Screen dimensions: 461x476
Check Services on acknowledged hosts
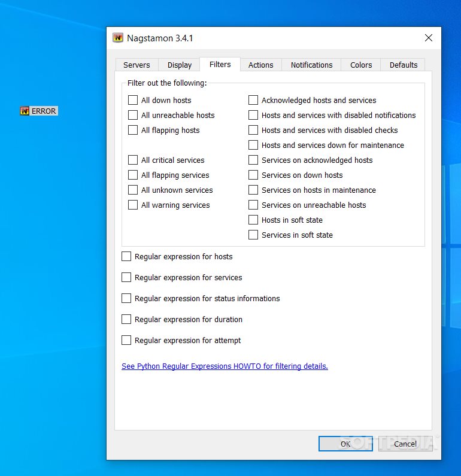tap(253, 160)
